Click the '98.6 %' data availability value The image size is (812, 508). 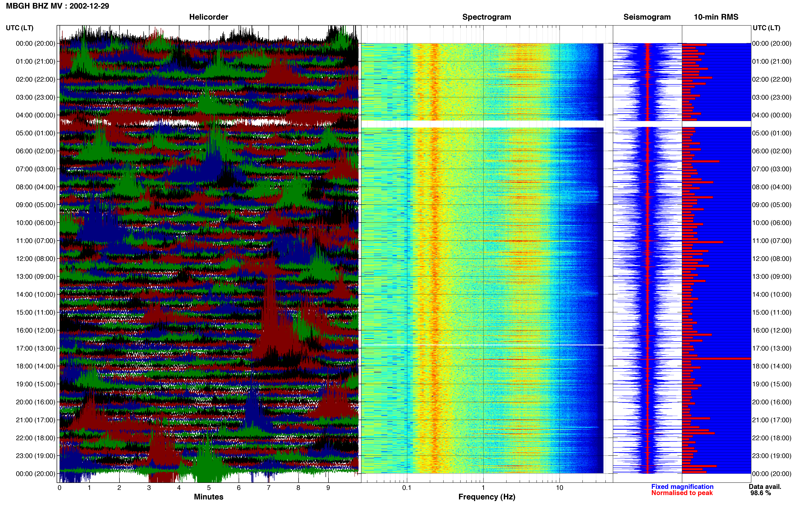(761, 493)
